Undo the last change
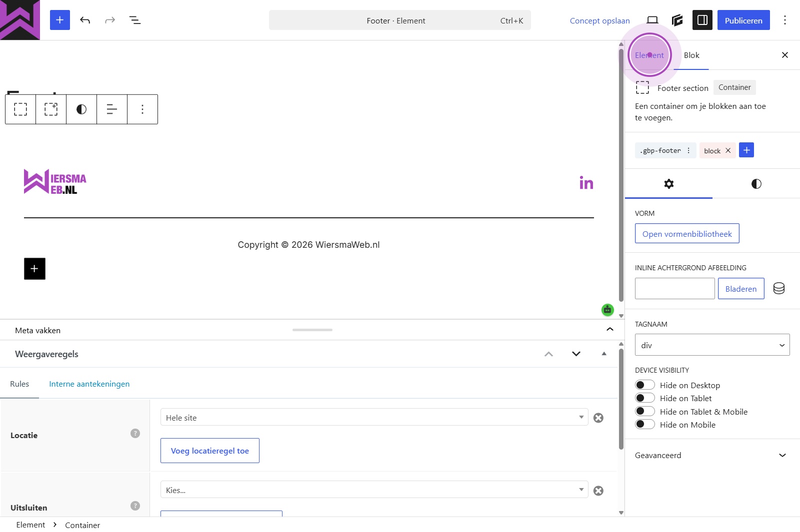 [85, 20]
